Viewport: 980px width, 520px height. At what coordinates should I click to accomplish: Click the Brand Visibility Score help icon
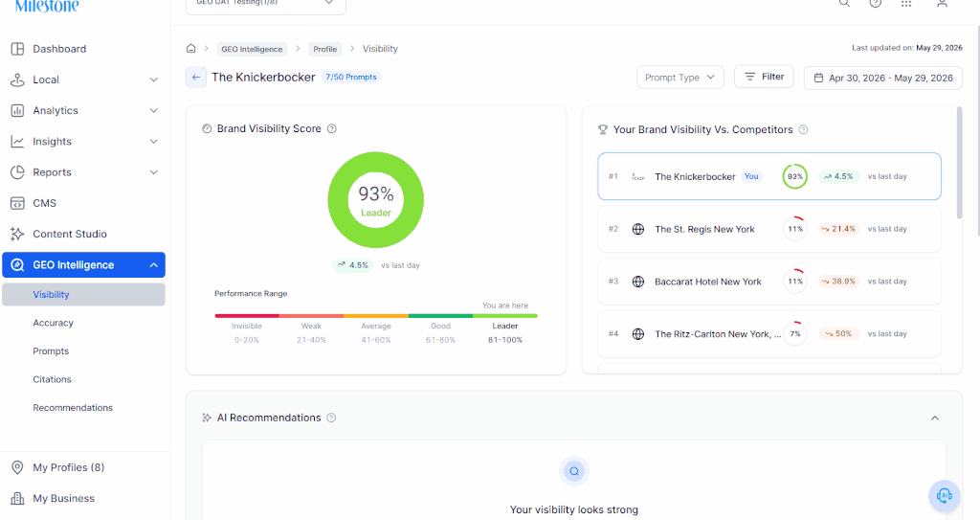pos(332,128)
